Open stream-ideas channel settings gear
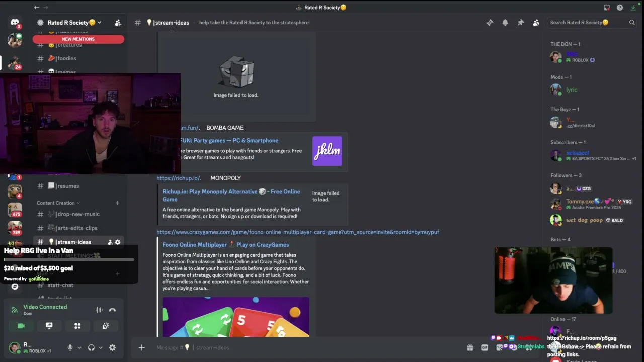Image resolution: width=644 pixels, height=362 pixels. pyautogui.click(x=118, y=242)
